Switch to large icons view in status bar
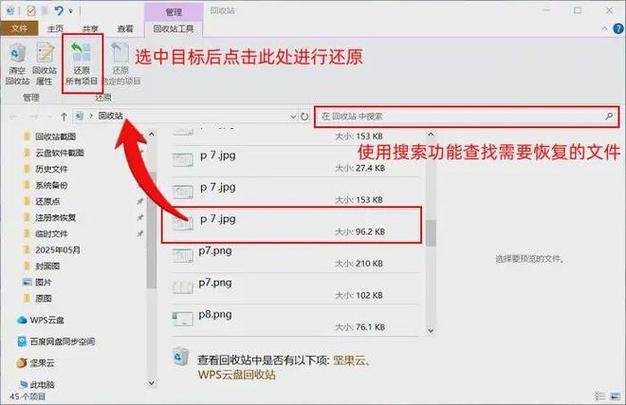Viewport: 626px width, 405px height. pyautogui.click(x=615, y=396)
